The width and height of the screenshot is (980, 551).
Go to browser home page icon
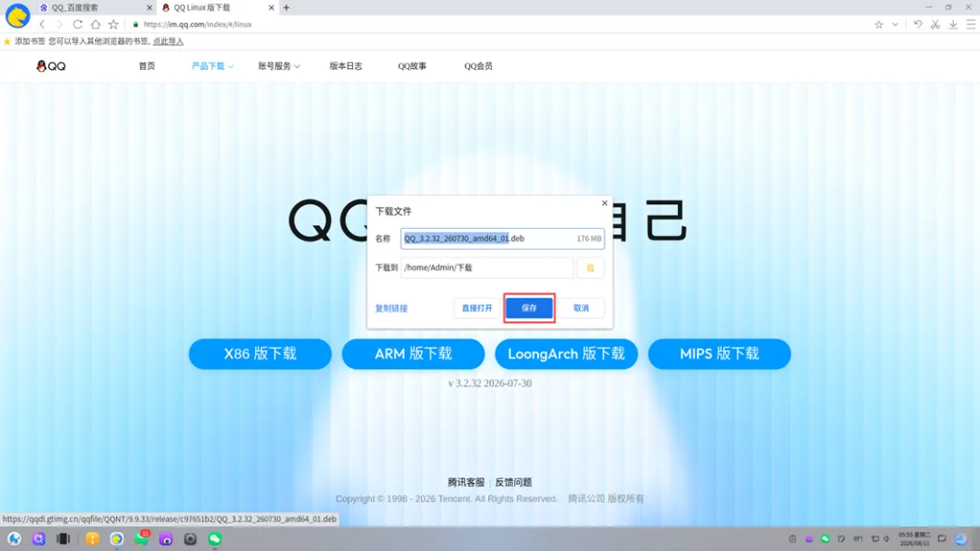[x=95, y=25]
